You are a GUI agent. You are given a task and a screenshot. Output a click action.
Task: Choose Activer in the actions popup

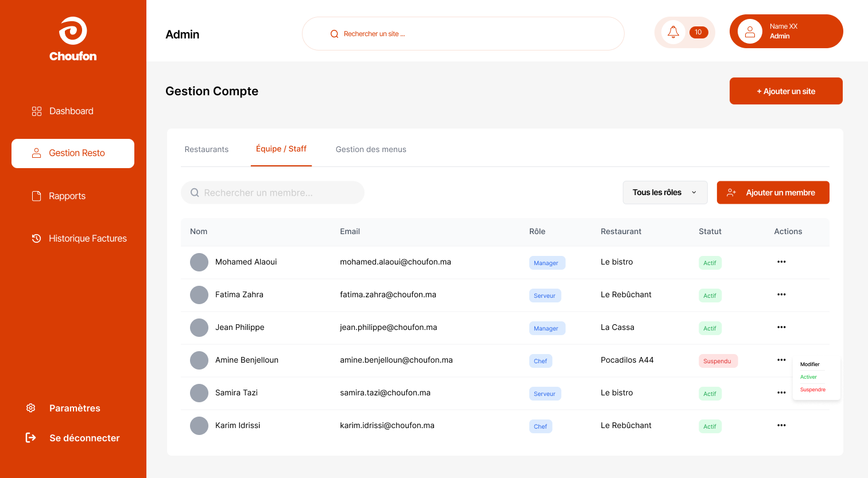808,377
